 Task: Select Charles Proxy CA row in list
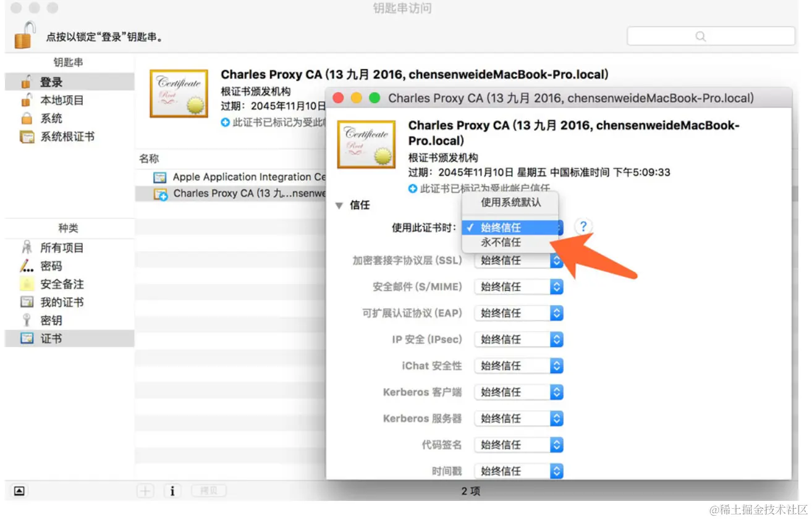click(x=230, y=193)
